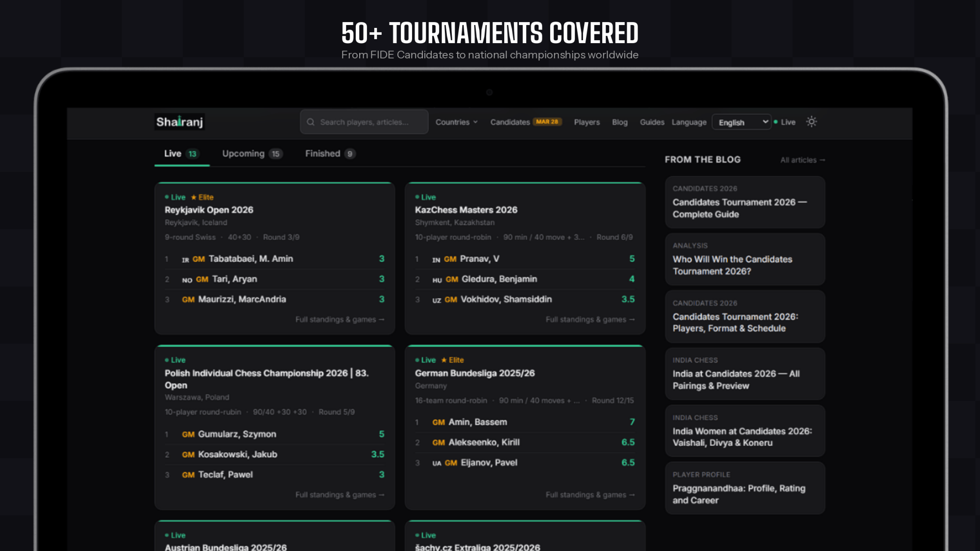Click the Live badge on KazChess Masters
The image size is (980, 551).
point(425,197)
